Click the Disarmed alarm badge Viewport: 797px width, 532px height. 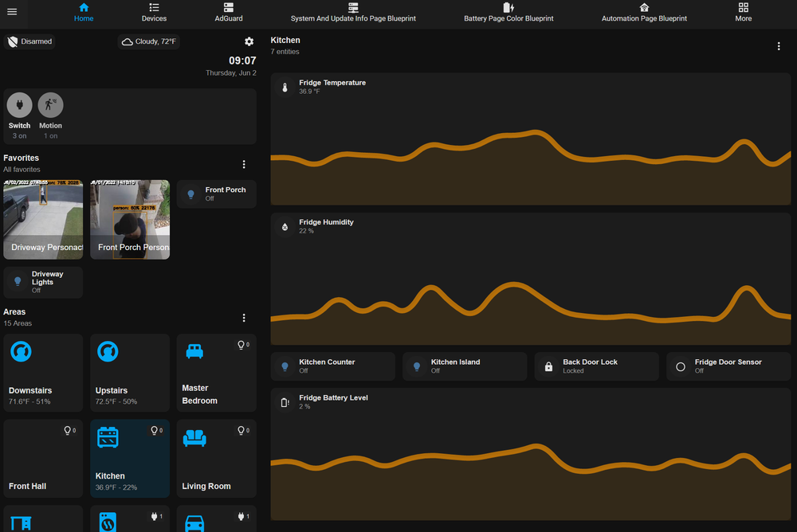point(30,41)
